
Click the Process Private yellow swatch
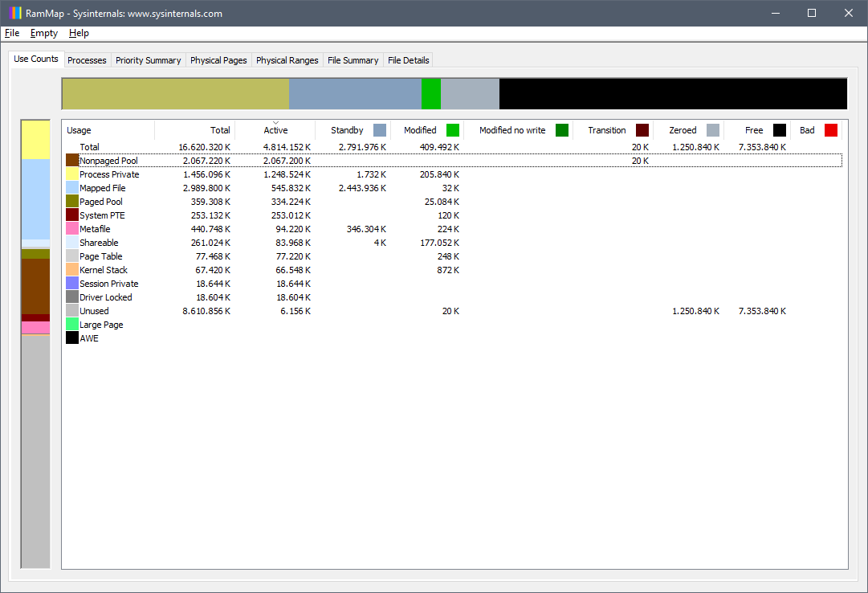coord(72,174)
